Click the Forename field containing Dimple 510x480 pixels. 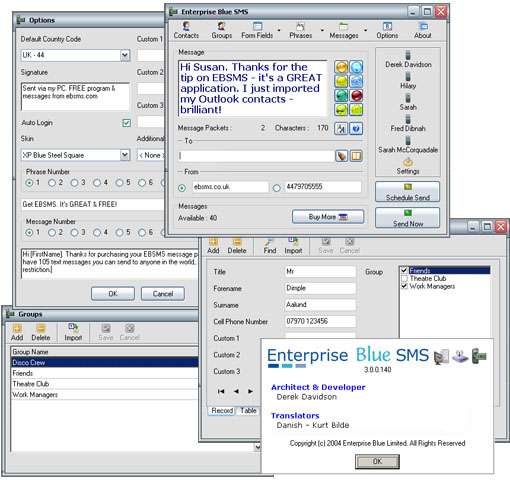click(320, 288)
